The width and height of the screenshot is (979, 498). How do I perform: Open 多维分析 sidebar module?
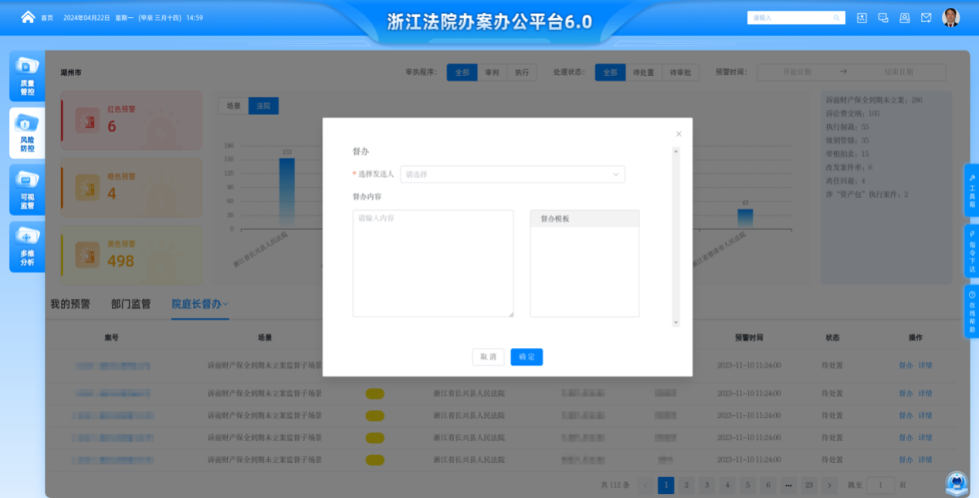(27, 246)
